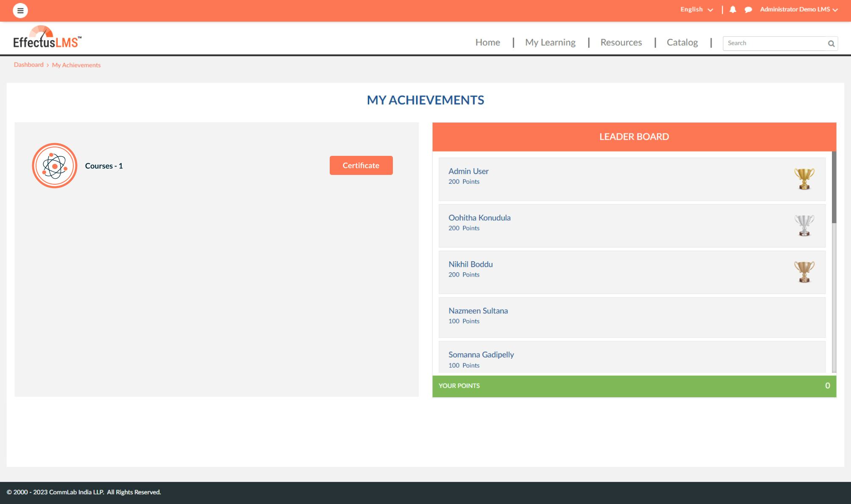Click Nazmeen Sultana on the leaderboard
Image resolution: width=851 pixels, height=504 pixels.
click(478, 310)
